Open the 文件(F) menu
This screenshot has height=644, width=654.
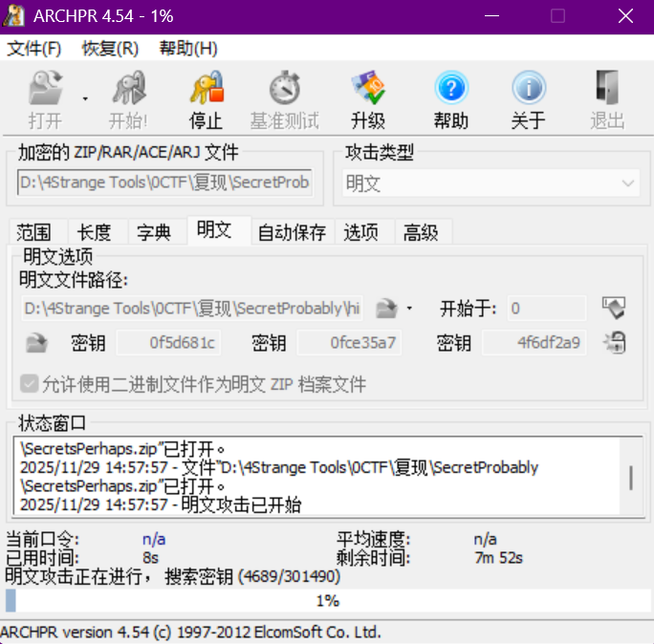(x=34, y=49)
